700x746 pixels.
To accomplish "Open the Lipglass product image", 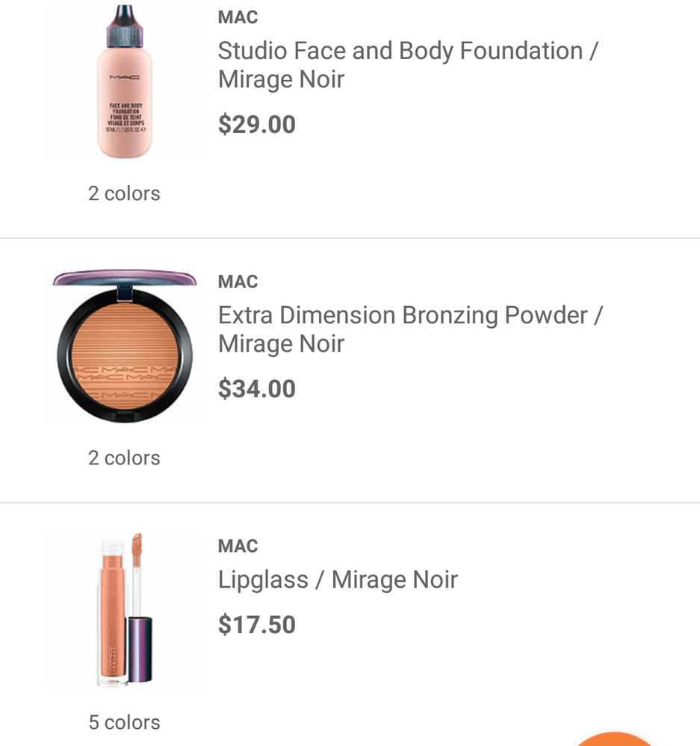I will [x=125, y=609].
